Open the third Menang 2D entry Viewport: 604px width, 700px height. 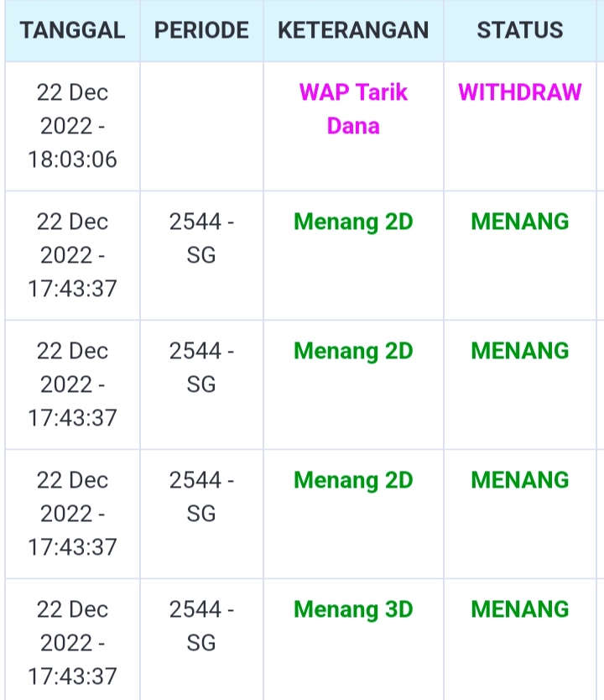tap(353, 480)
